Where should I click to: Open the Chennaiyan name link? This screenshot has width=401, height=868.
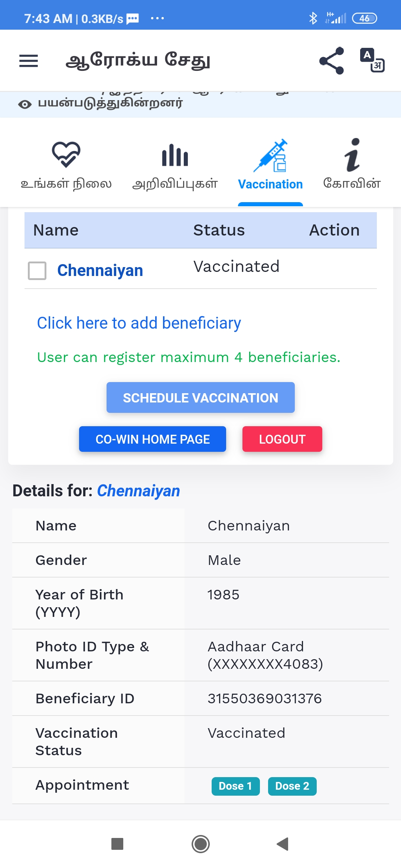pos(100,270)
